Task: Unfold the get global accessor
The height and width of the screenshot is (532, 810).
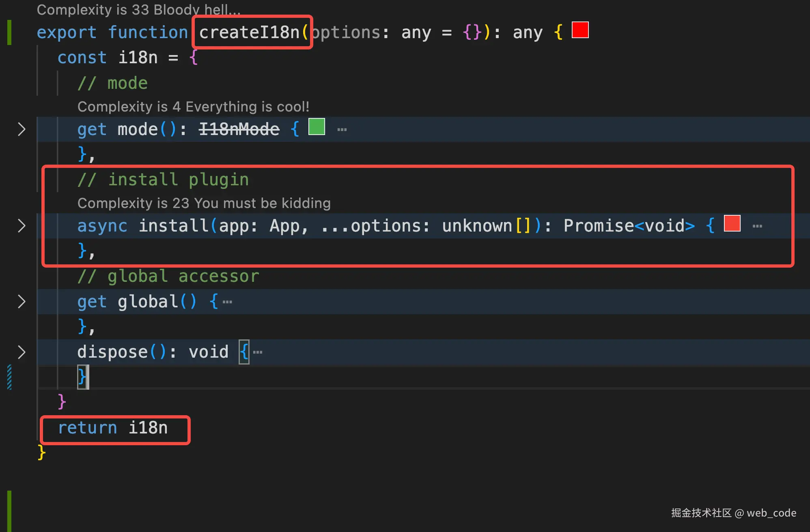Action: 22,302
